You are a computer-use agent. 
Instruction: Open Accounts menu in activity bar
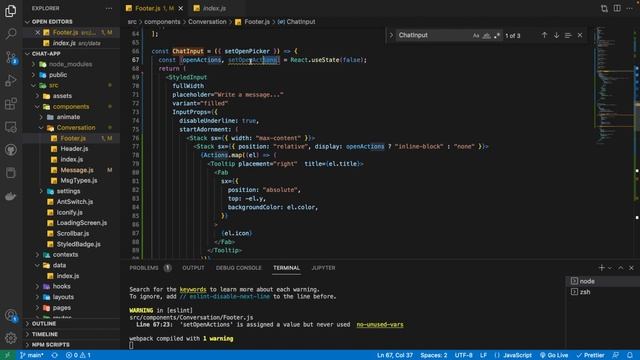pos(11,315)
